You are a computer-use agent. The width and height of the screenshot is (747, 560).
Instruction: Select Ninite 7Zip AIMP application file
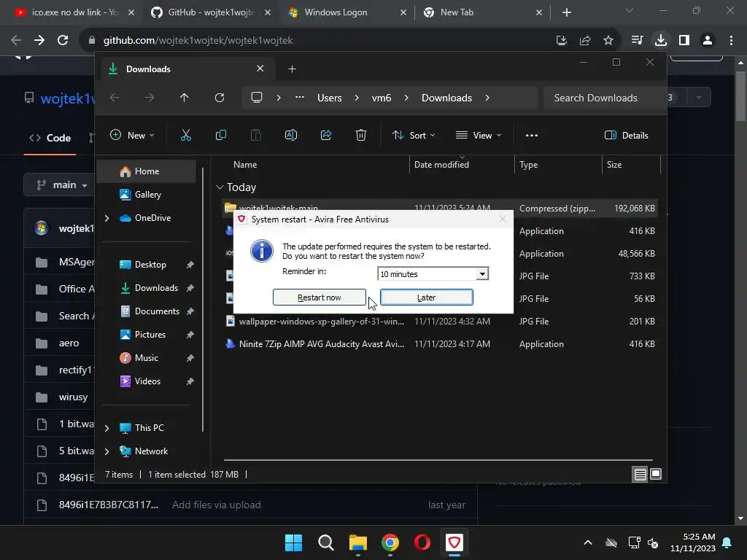(441, 344)
